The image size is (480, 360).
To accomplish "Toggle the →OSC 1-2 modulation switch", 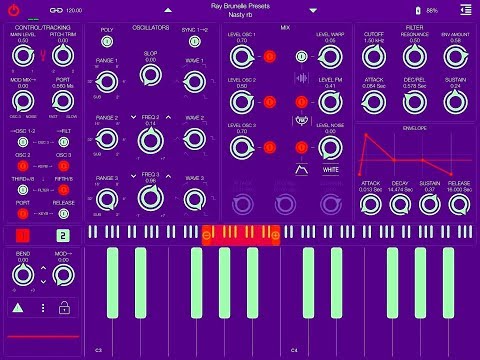I will pyautogui.click(x=23, y=142).
